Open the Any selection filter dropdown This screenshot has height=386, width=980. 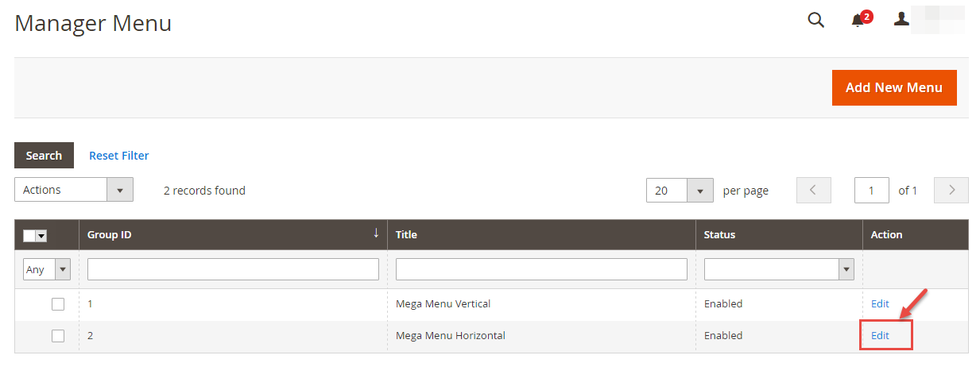[47, 269]
